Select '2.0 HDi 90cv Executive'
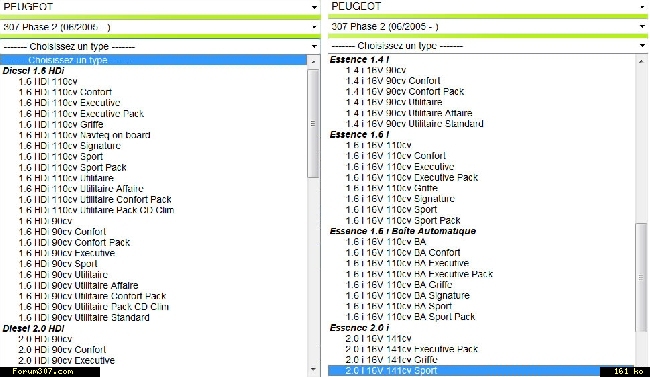 click(66, 361)
